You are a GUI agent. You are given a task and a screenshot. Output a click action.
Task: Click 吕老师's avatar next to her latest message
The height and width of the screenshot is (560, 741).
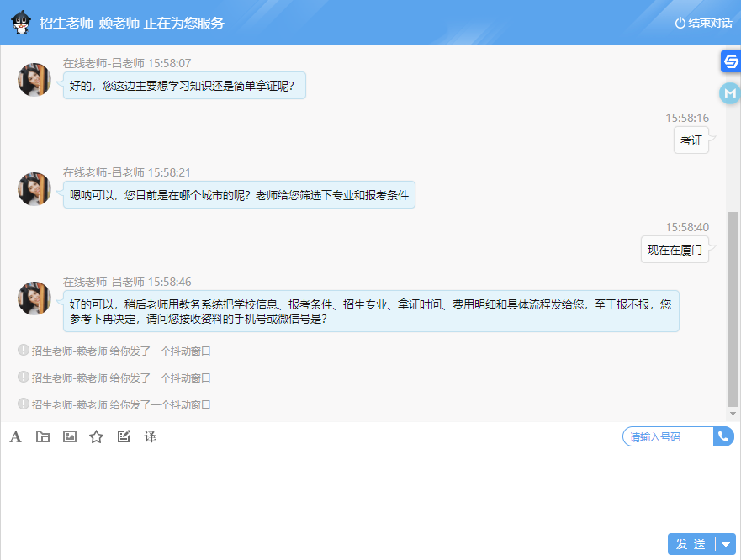pos(34,298)
